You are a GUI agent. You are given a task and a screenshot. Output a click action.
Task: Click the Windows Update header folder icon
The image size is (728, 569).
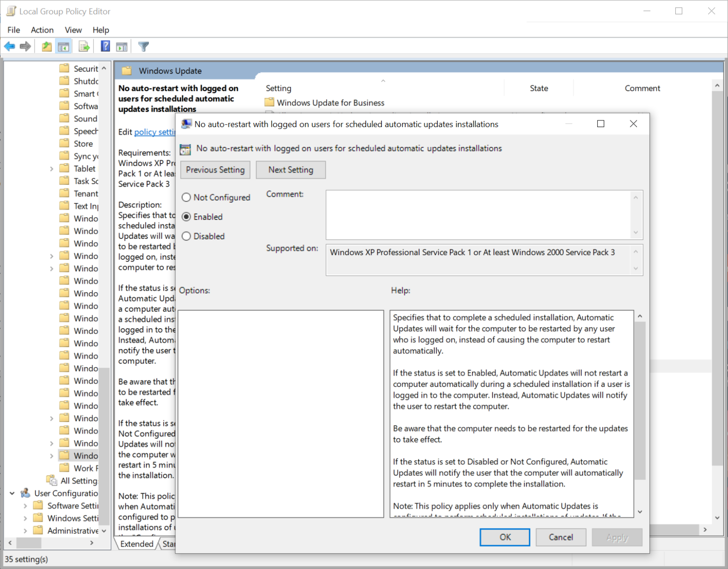click(x=127, y=71)
